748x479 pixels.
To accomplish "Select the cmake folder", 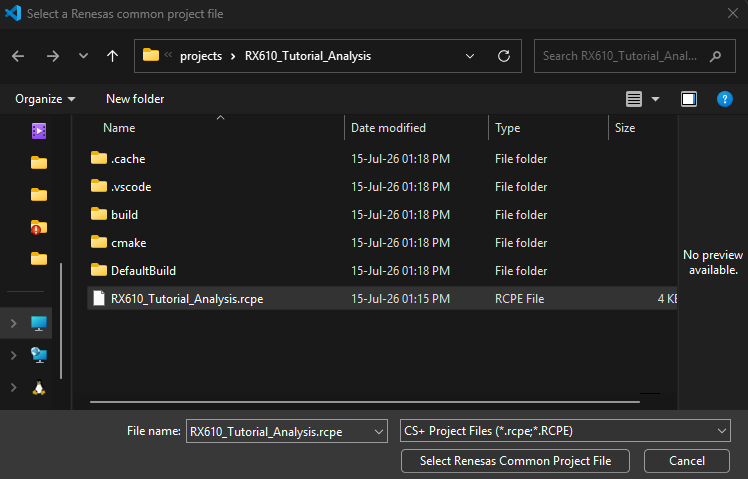I will pos(382,242).
